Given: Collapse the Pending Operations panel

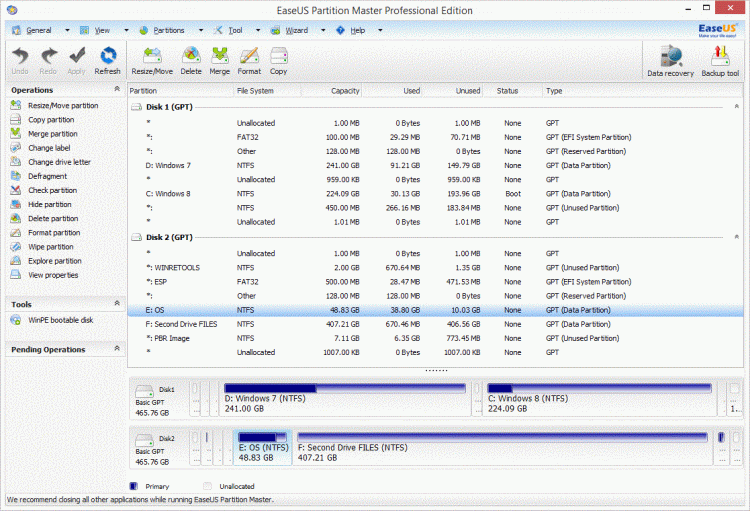Looking at the screenshot, I should [117, 348].
